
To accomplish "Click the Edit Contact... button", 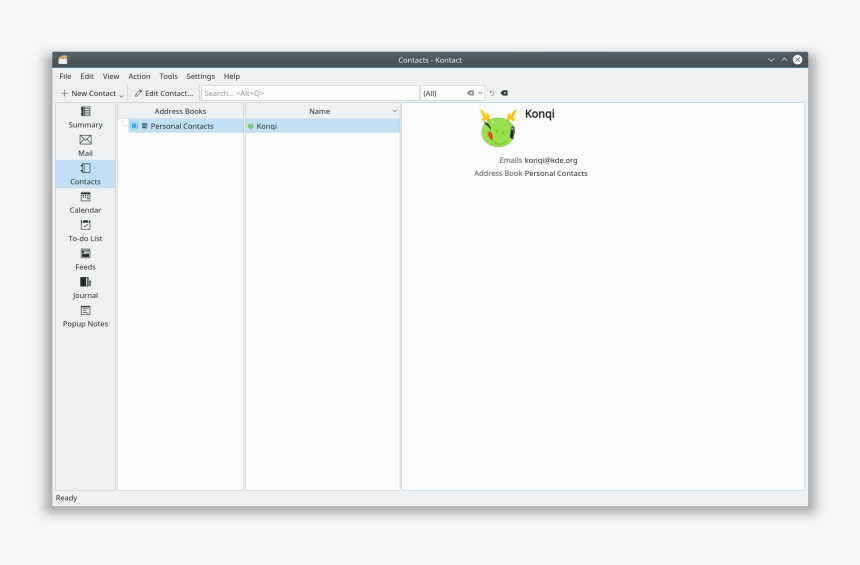I will click(164, 93).
